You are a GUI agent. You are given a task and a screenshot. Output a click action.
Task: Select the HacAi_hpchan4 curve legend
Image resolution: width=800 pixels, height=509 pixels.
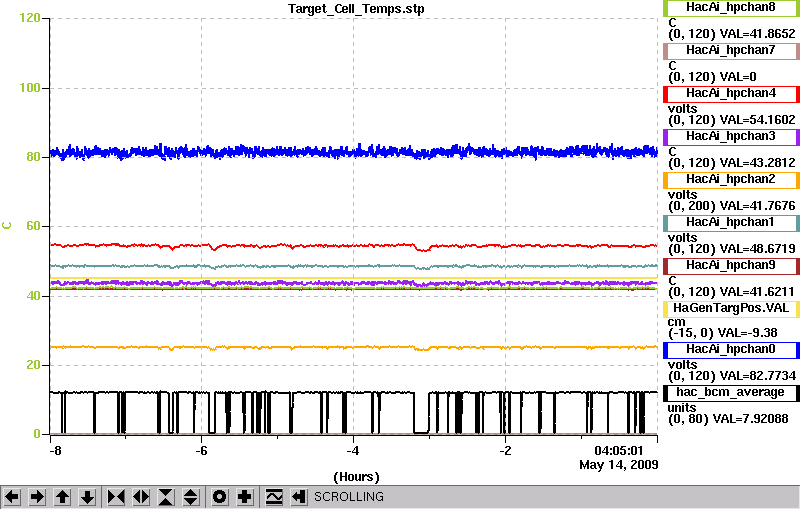pyautogui.click(x=731, y=94)
